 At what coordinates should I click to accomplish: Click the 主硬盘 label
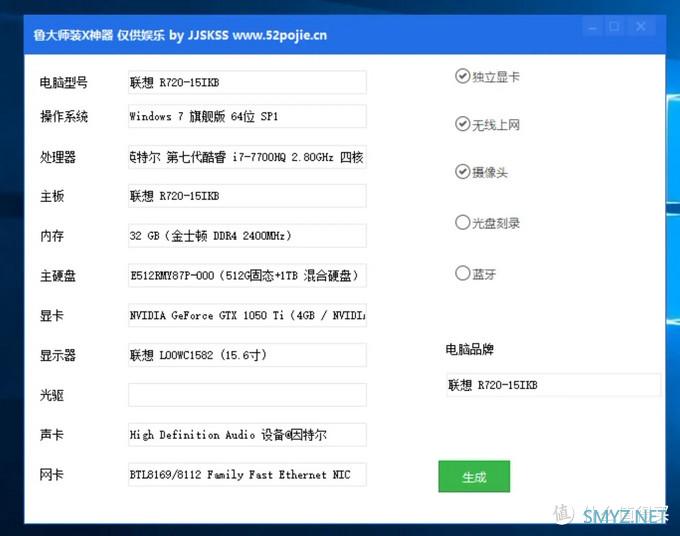coord(58,276)
